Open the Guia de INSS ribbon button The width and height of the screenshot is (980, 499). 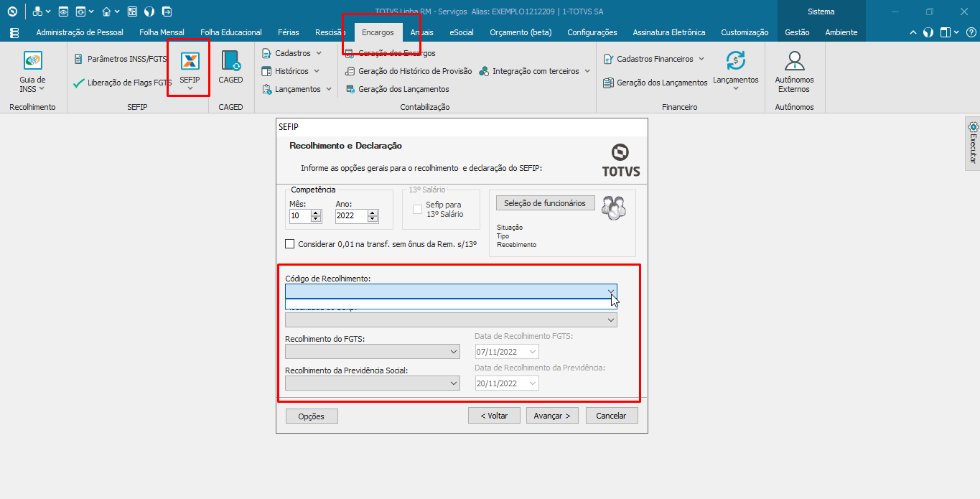(32, 72)
